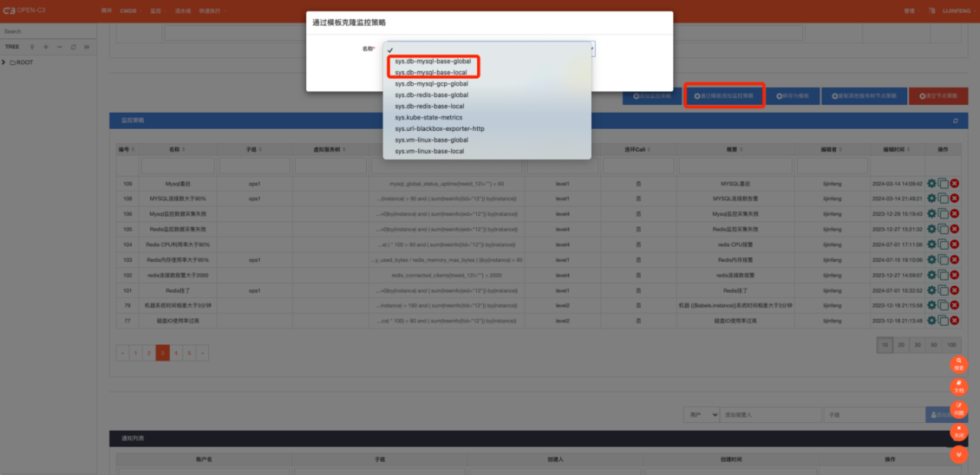Click the refresh icon in 监控策略 header

(x=955, y=121)
